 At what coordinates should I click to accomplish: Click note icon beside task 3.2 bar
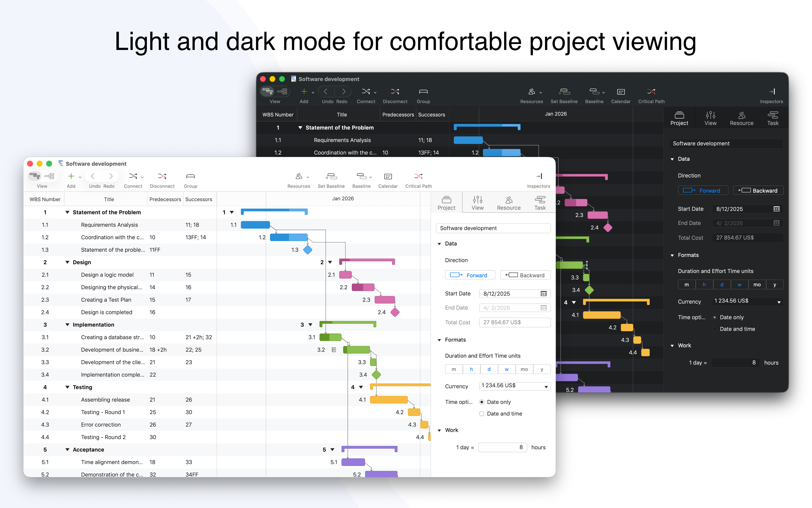tap(334, 350)
